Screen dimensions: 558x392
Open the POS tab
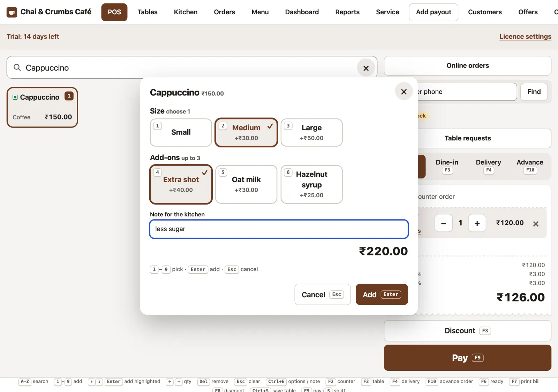[114, 12]
